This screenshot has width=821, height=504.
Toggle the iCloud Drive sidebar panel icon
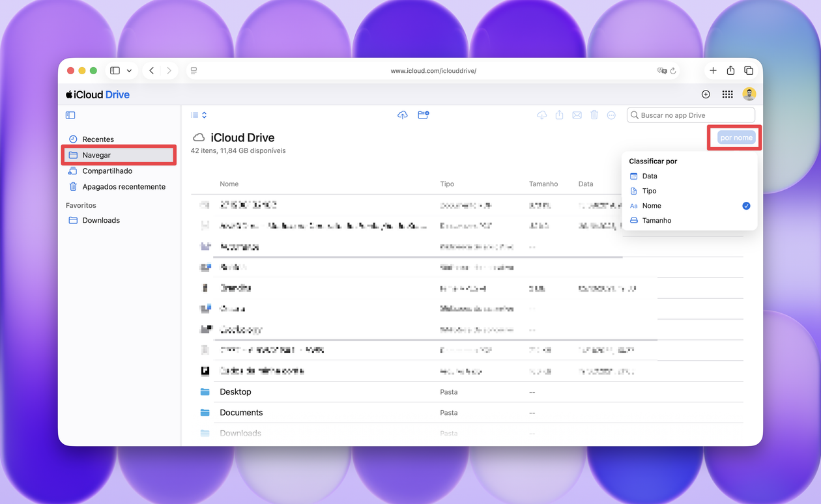click(70, 115)
